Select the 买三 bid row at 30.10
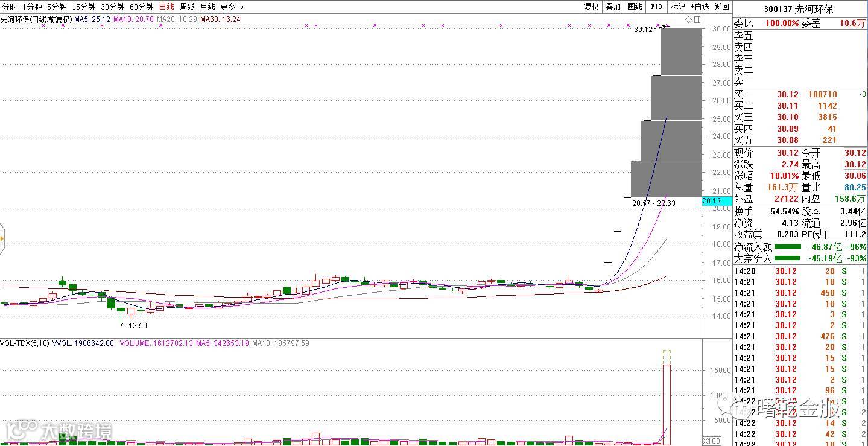The width and height of the screenshot is (868, 446). tap(799, 117)
